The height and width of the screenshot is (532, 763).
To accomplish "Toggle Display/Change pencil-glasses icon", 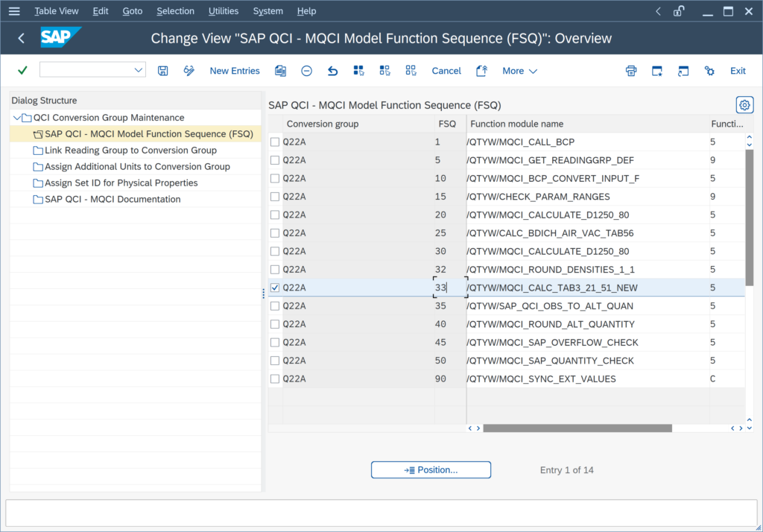I will [189, 71].
